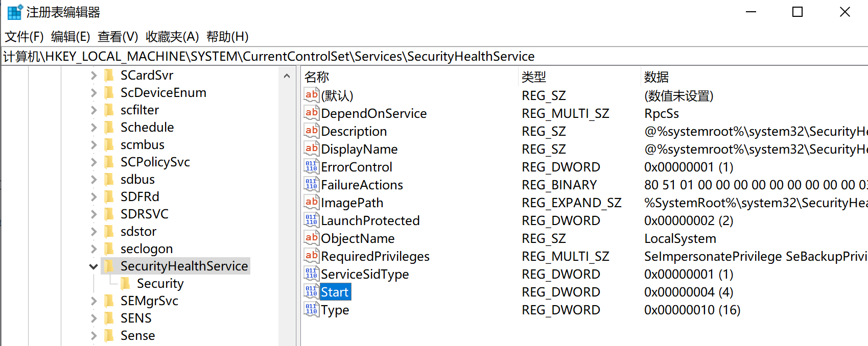868x346 pixels.
Task: Expand the SCardSvr key
Action: click(93, 76)
